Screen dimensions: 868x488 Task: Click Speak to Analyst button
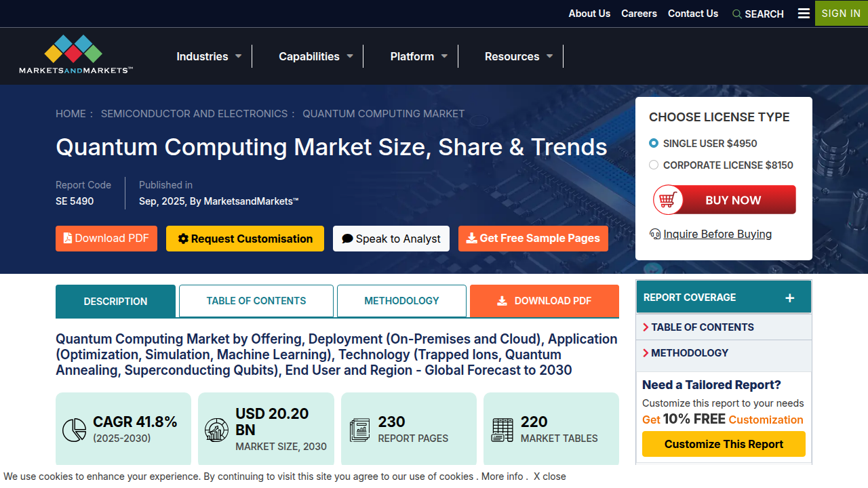(x=391, y=239)
